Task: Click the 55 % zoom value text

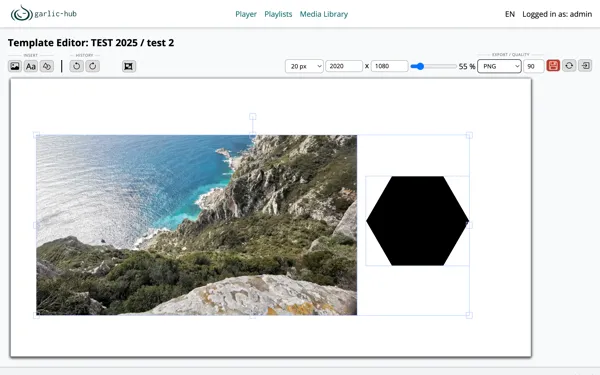Action: (x=467, y=66)
